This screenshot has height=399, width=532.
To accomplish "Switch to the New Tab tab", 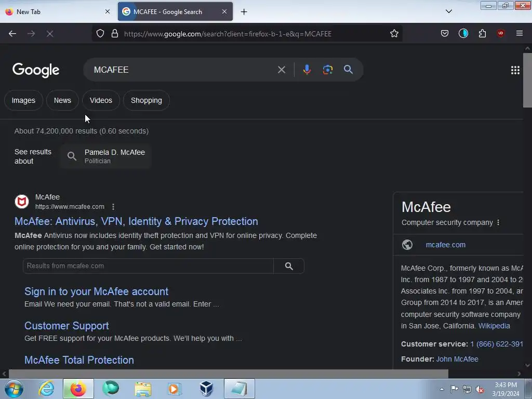I will [x=57, y=11].
